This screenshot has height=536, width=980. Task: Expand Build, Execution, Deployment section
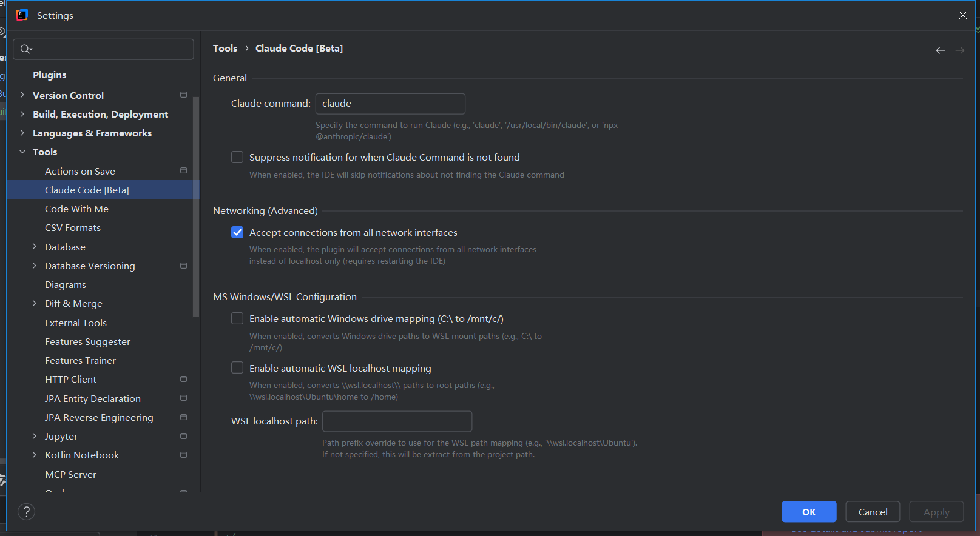pos(22,114)
